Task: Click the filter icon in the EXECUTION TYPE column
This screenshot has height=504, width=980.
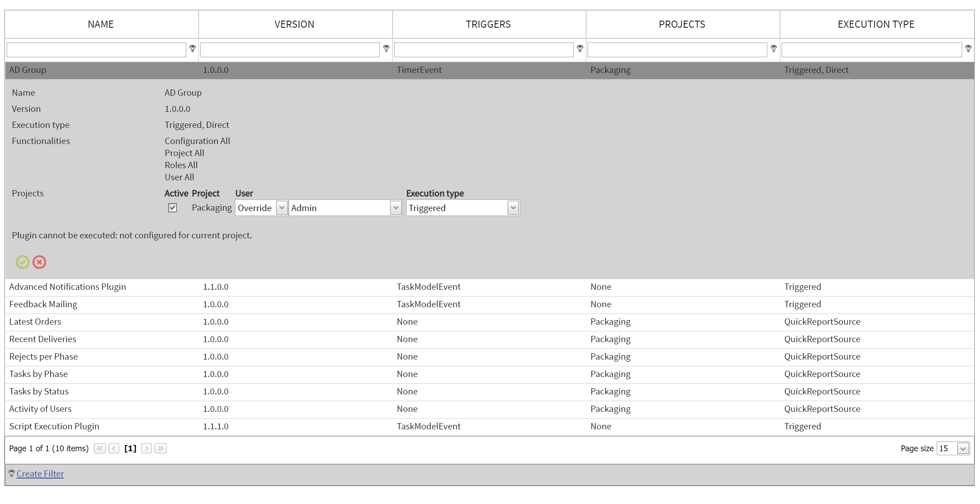Action: [968, 48]
